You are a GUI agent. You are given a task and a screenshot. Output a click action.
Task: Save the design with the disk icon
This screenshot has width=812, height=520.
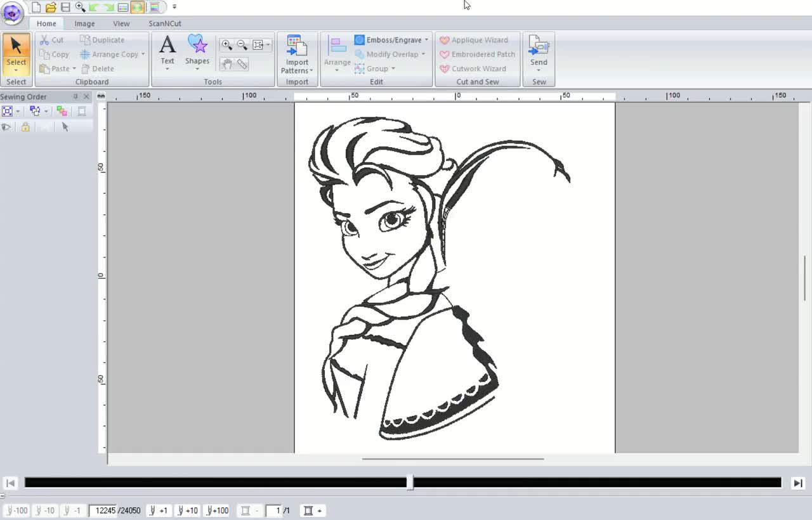(x=65, y=8)
